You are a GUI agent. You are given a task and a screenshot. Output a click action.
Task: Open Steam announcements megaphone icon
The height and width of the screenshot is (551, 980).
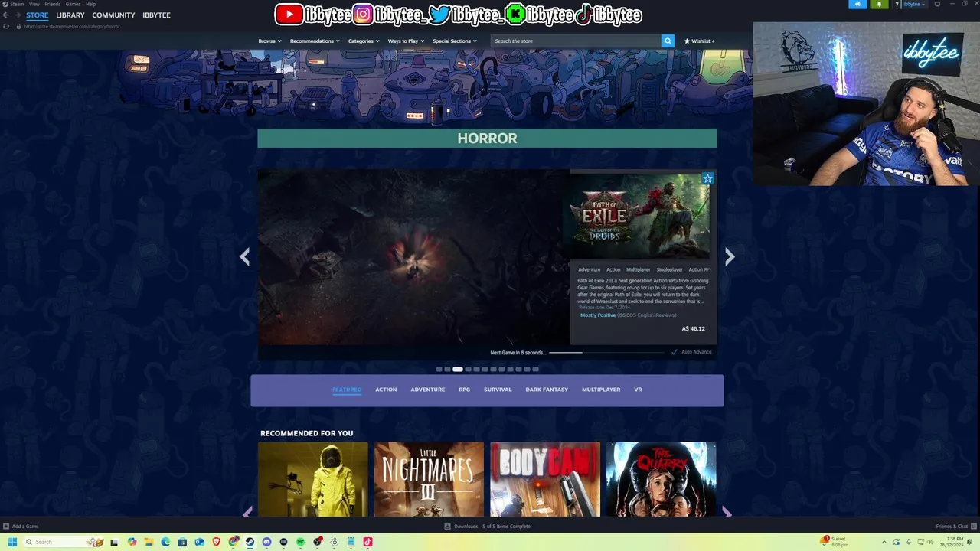point(857,4)
